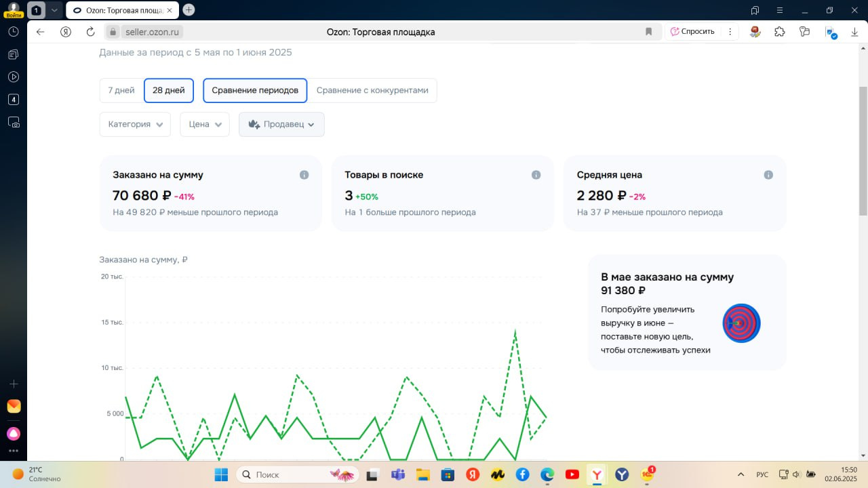868x488 pixels.
Task: Click the taskbar Поиск search box
Action: [296, 474]
